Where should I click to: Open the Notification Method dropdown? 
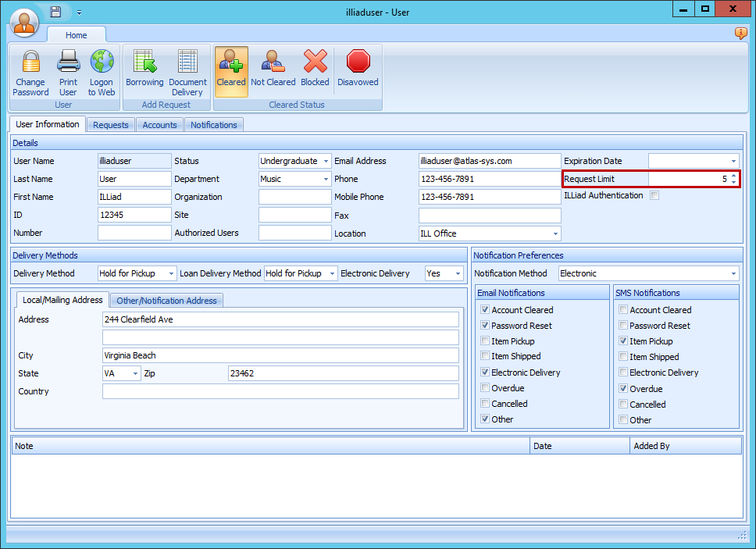733,273
